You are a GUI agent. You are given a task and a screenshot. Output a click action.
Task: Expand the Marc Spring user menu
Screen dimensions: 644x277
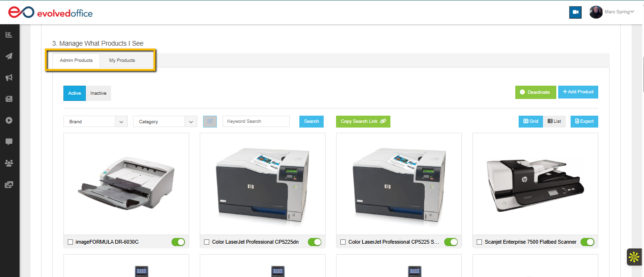click(619, 12)
